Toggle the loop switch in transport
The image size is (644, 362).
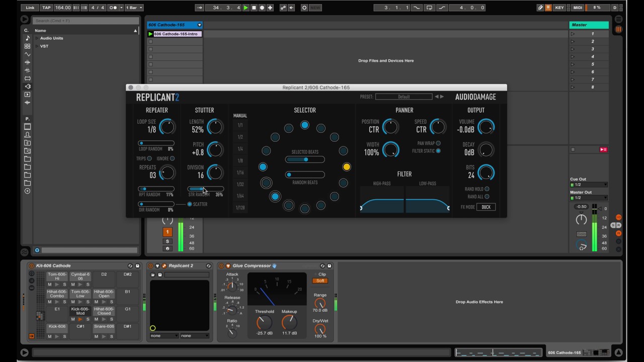click(x=429, y=8)
